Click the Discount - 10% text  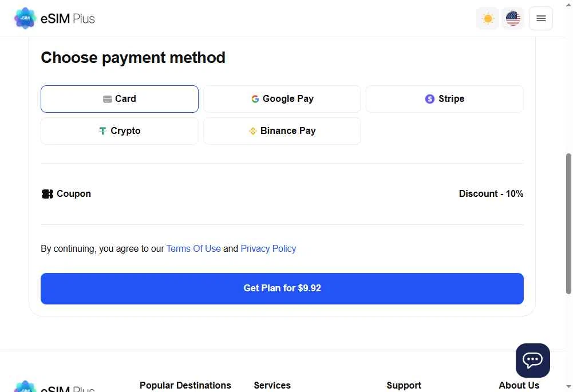[x=491, y=193]
